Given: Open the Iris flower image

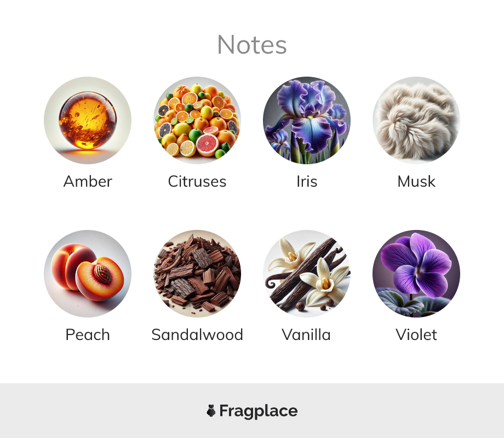Looking at the screenshot, I should point(307,120).
